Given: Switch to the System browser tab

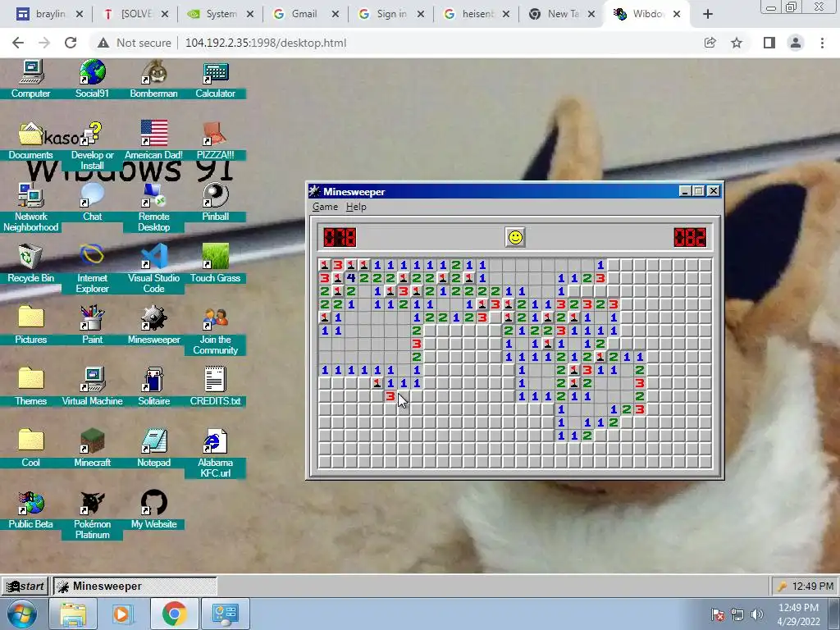Looking at the screenshot, I should [x=220, y=14].
